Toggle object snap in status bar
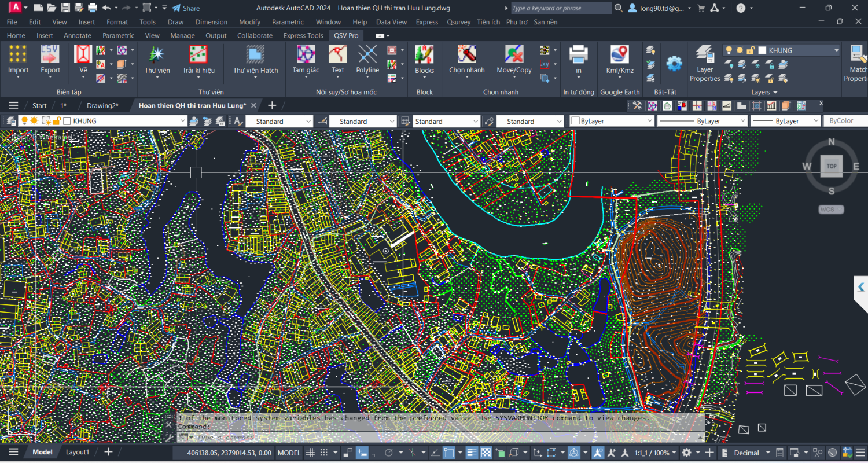The height and width of the screenshot is (463, 868). click(x=448, y=453)
